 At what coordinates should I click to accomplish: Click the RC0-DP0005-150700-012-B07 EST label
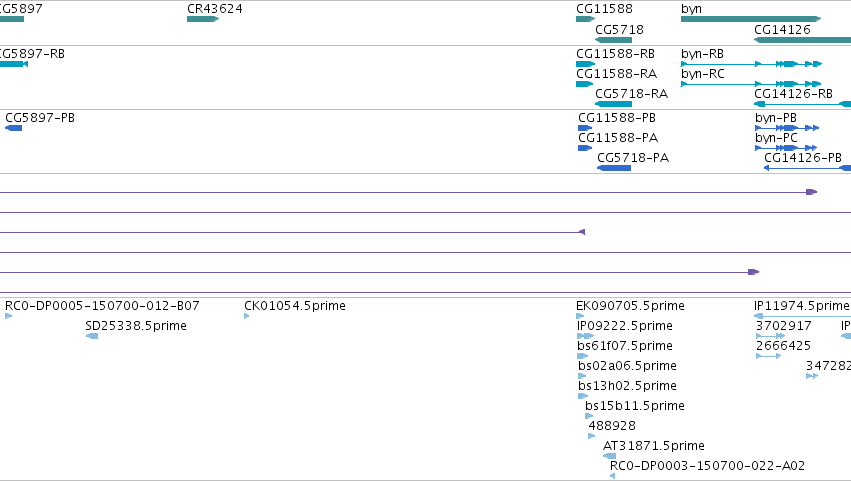pos(102,306)
